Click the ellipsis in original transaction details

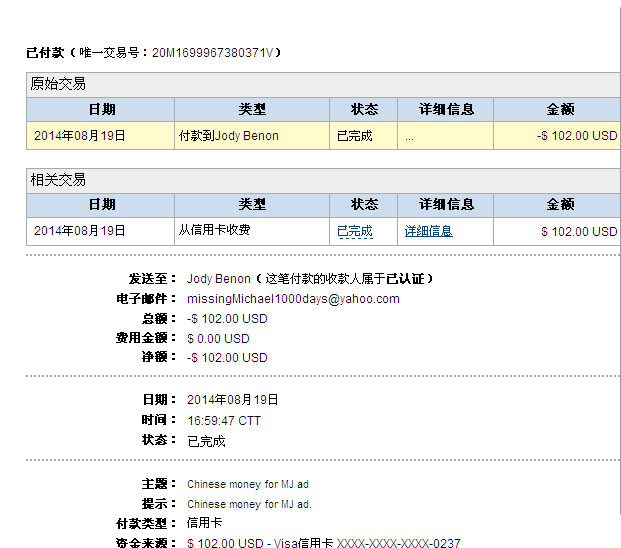[x=409, y=136]
